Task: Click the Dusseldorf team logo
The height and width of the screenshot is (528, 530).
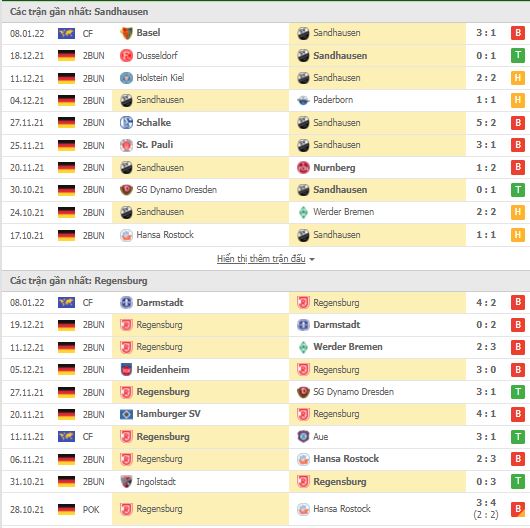Action: [126, 55]
